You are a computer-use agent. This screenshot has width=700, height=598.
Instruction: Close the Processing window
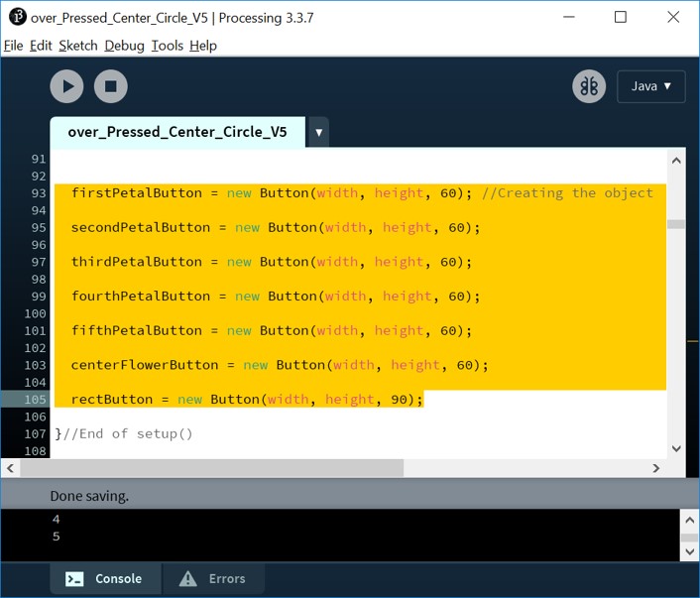673,17
